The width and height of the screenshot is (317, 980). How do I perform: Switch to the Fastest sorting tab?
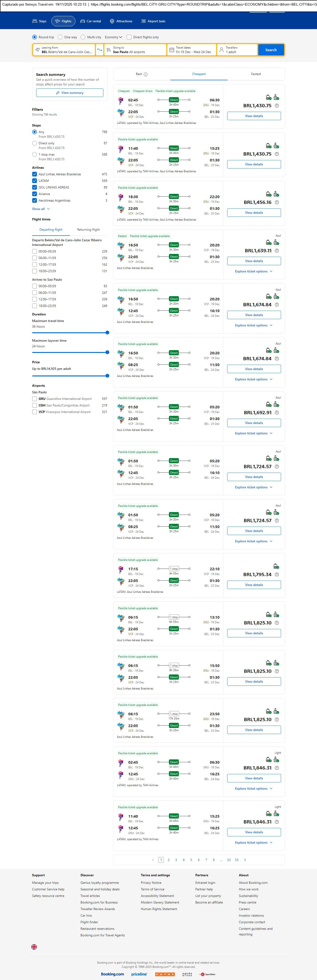(256, 74)
